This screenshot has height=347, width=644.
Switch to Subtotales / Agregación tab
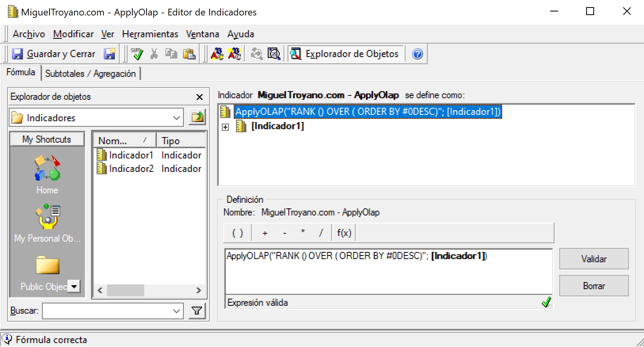(90, 74)
